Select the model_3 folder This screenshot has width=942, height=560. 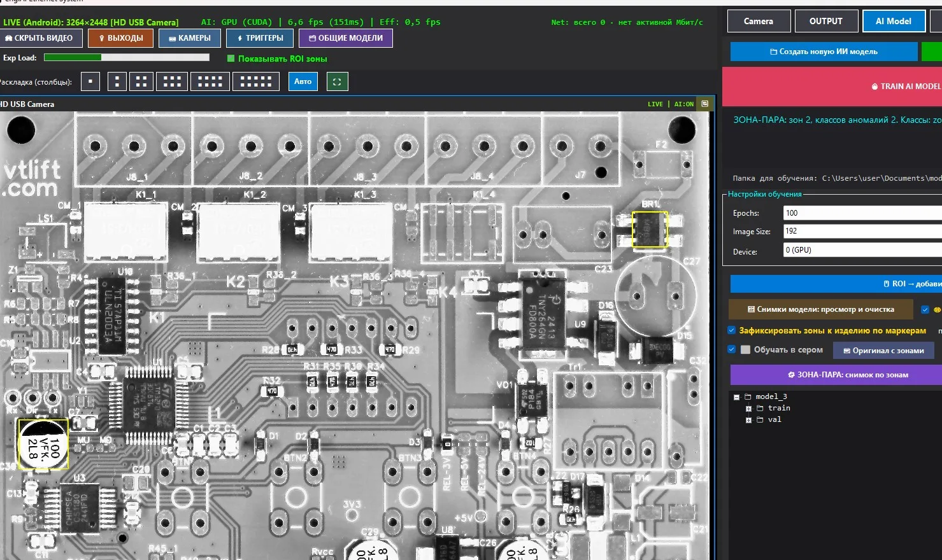[x=771, y=396]
